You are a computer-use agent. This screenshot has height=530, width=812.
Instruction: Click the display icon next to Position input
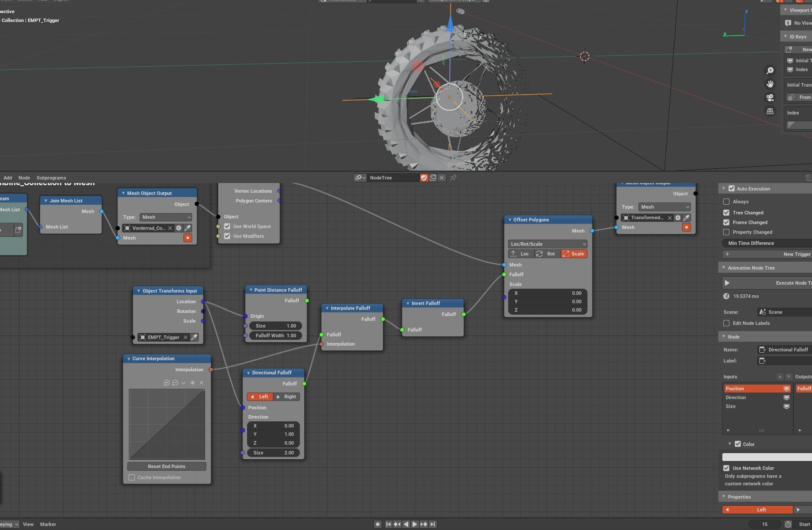pyautogui.click(x=787, y=389)
